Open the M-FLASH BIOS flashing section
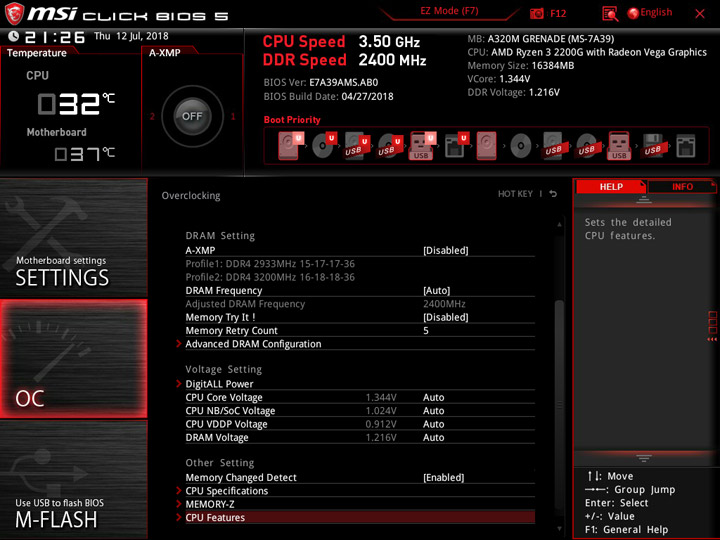 click(73, 480)
